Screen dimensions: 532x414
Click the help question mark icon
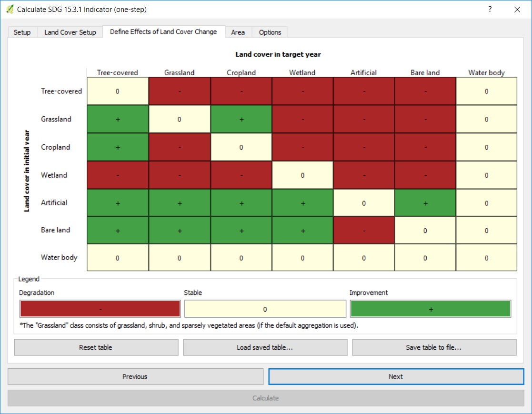490,9
